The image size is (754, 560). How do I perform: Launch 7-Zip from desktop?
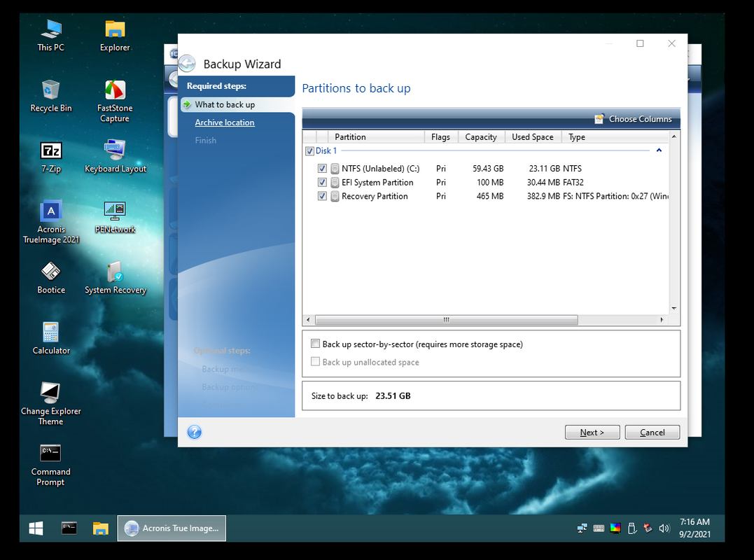pos(51,157)
